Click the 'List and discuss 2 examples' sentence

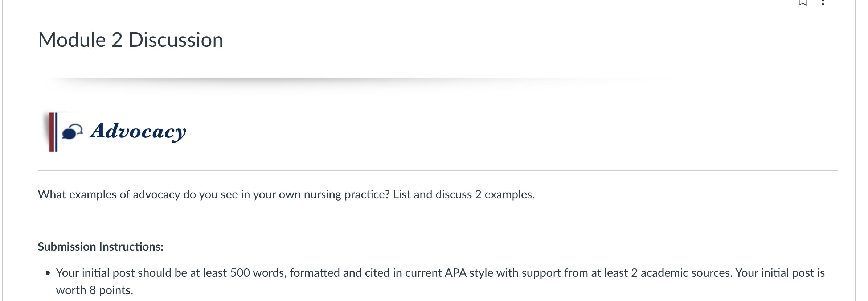[x=464, y=194]
